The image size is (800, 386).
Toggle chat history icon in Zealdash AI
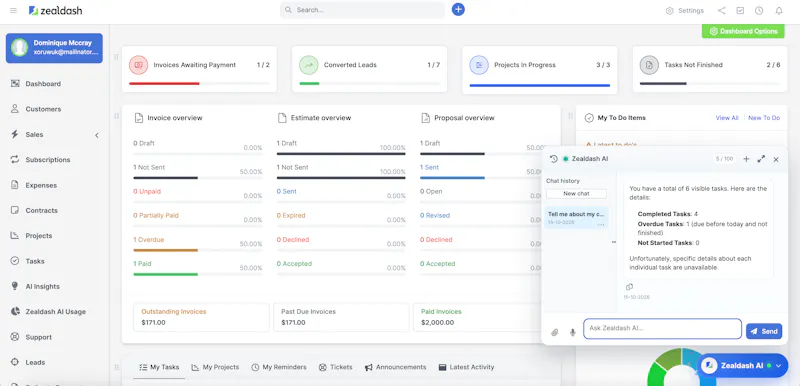pos(554,159)
